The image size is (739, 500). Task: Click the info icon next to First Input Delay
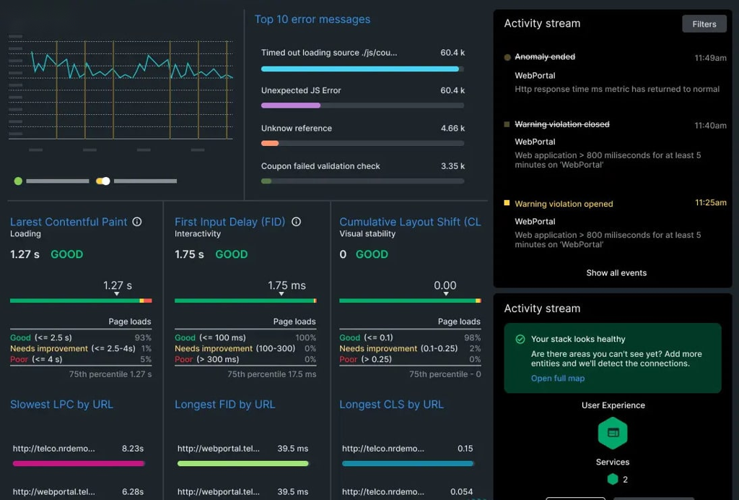(x=296, y=222)
